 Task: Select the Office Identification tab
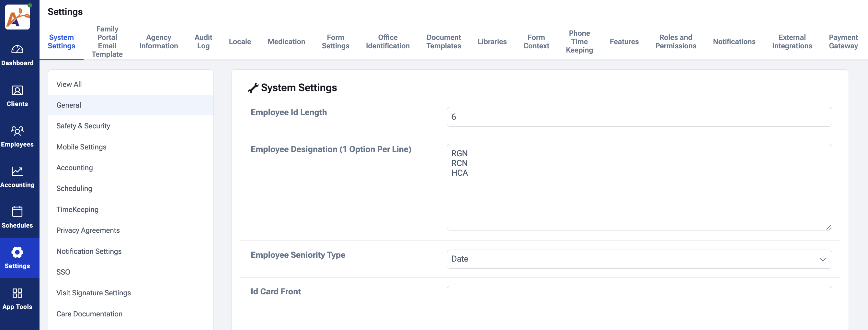click(387, 41)
